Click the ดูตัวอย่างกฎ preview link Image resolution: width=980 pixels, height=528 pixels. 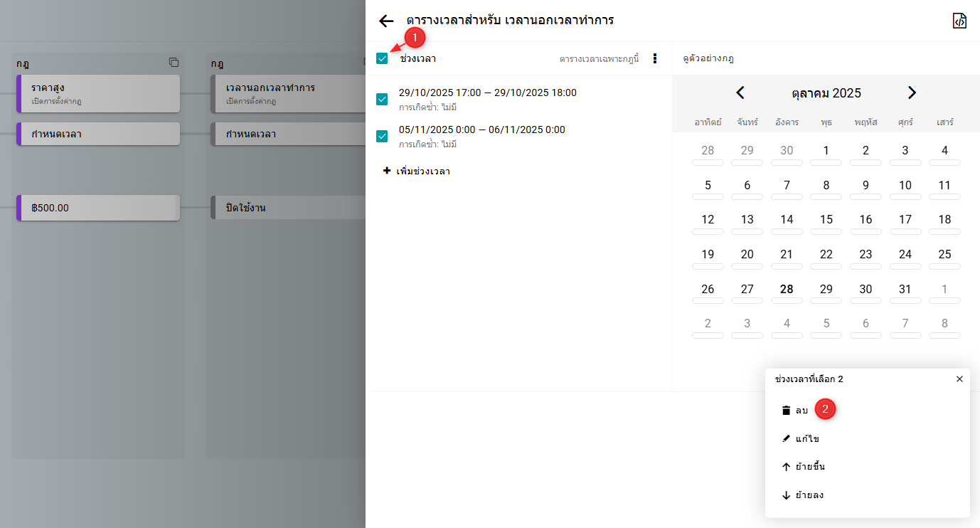[x=708, y=58]
